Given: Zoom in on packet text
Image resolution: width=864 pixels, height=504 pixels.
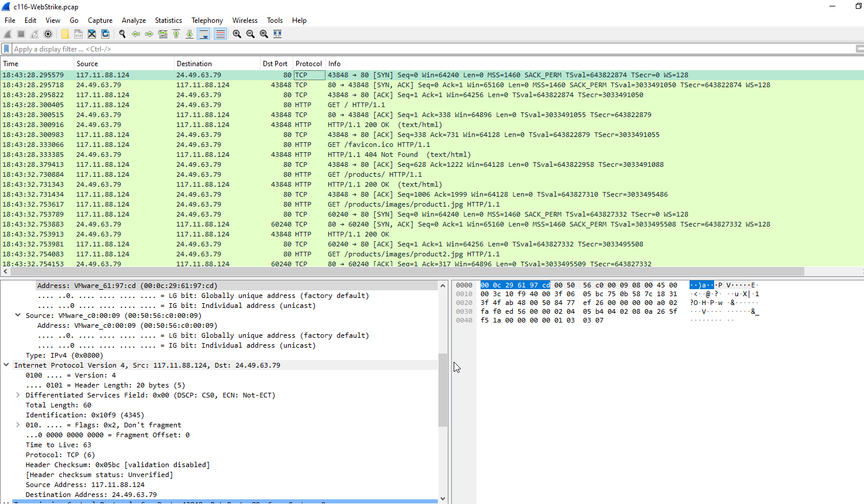Looking at the screenshot, I should 236,34.
